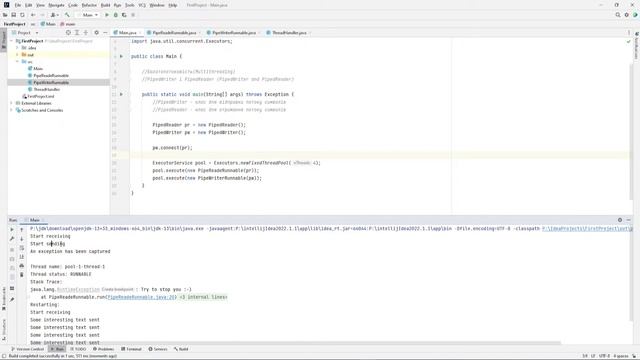This screenshot has width=640, height=360.
Task: Click Collapse All icon in Project panel
Action: click(86, 33)
